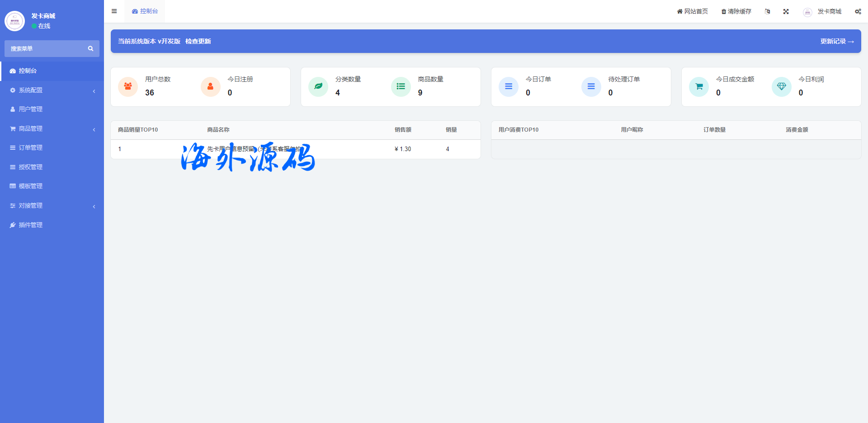
Task: Switch to the 控制台 tab
Action: click(x=145, y=11)
